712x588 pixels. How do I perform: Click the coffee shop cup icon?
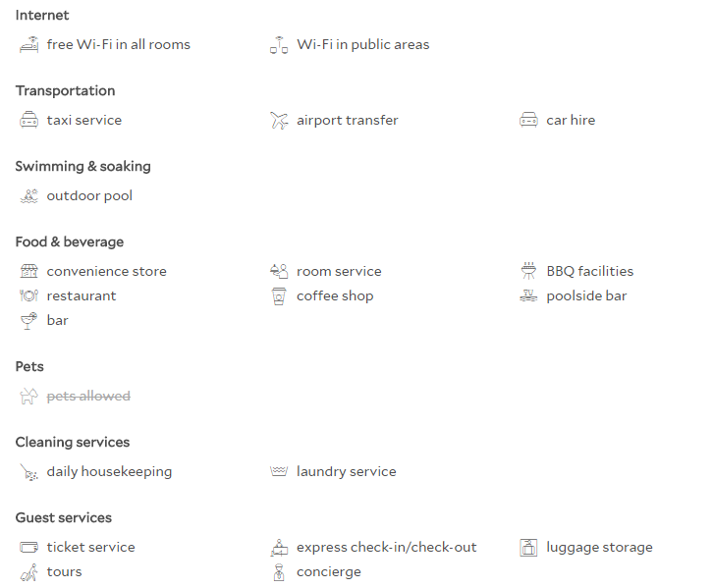(x=279, y=296)
